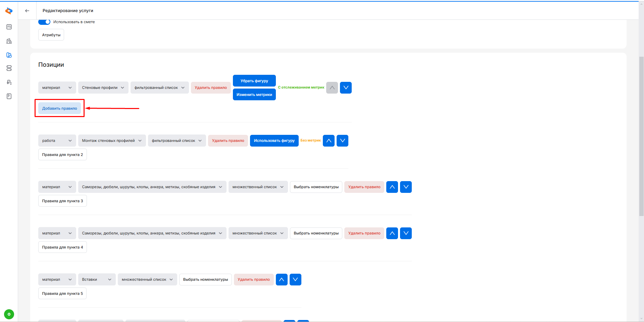Open the kanban board sidebar icon
The image size is (644, 322).
(x=9, y=27)
